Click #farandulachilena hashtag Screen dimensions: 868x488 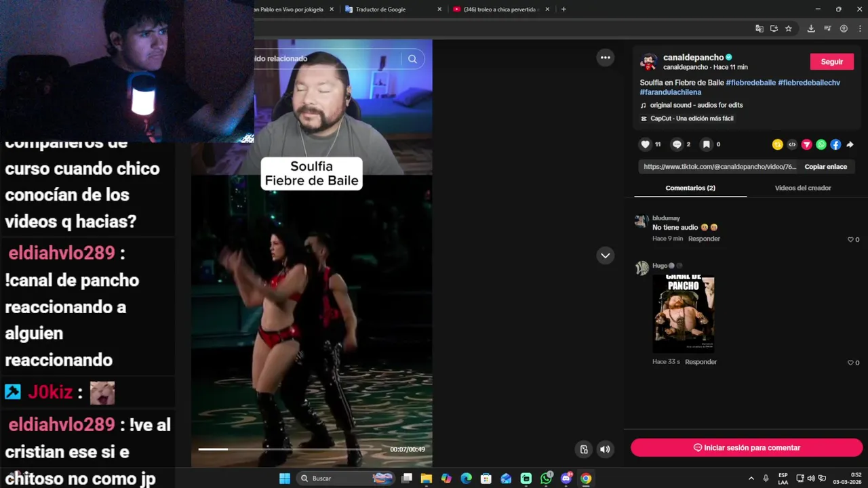click(671, 92)
